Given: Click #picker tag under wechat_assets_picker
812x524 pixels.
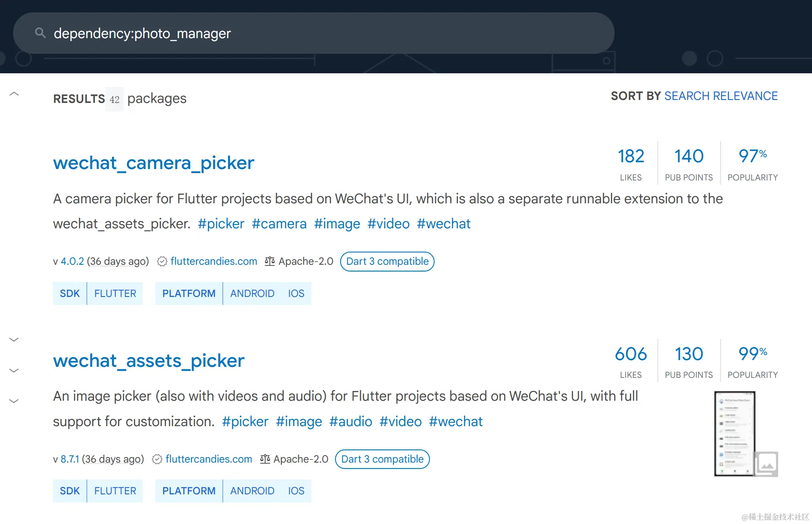Looking at the screenshot, I should (x=245, y=421).
